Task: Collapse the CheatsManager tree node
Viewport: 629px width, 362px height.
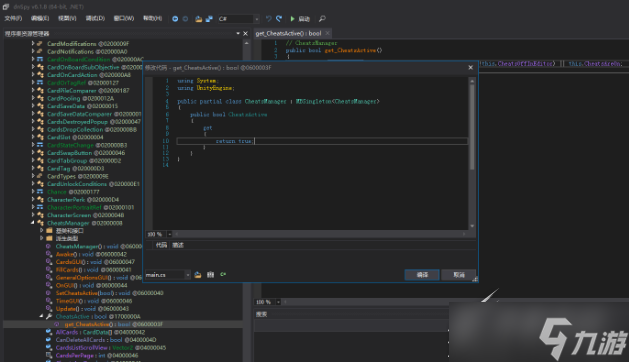Action: point(33,223)
